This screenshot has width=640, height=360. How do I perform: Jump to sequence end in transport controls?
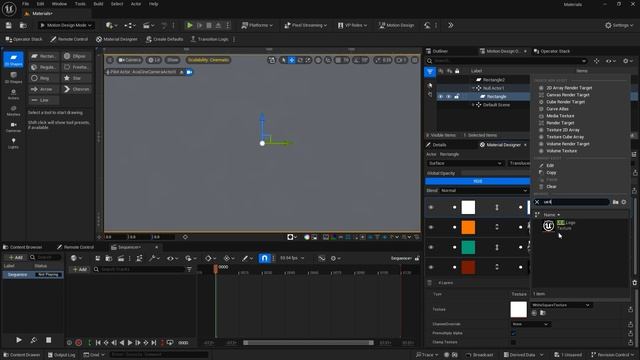click(154, 342)
